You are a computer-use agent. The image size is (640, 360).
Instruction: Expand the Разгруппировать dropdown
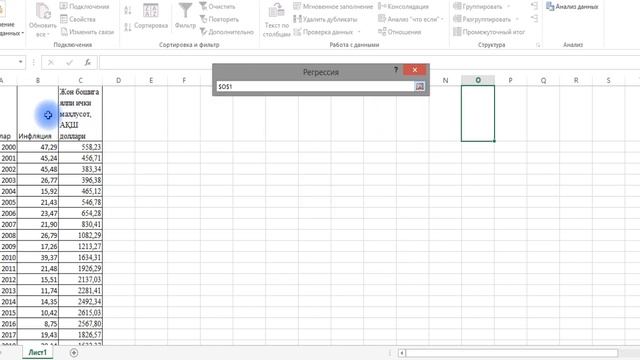[x=517, y=19]
